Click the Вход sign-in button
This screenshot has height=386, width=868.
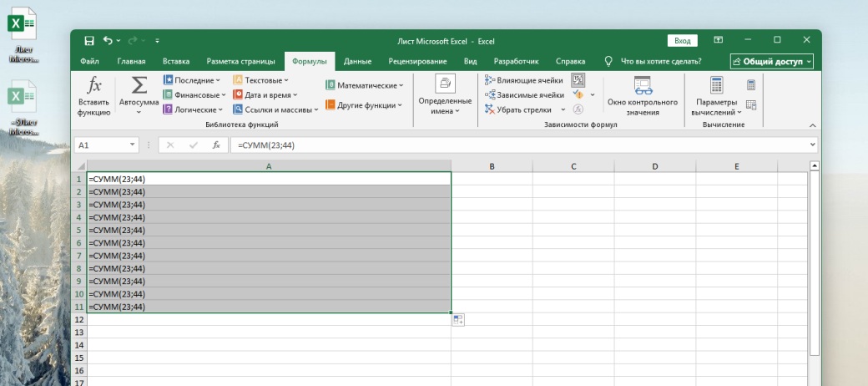[x=682, y=40]
